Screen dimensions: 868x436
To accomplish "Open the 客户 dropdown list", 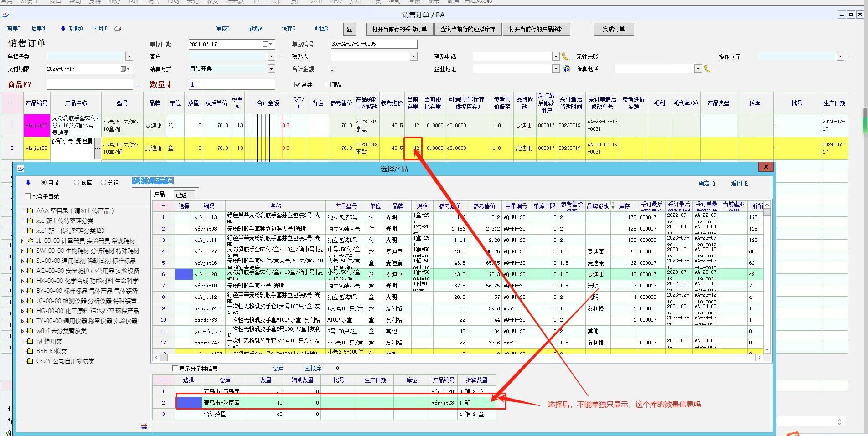I will tap(271, 56).
